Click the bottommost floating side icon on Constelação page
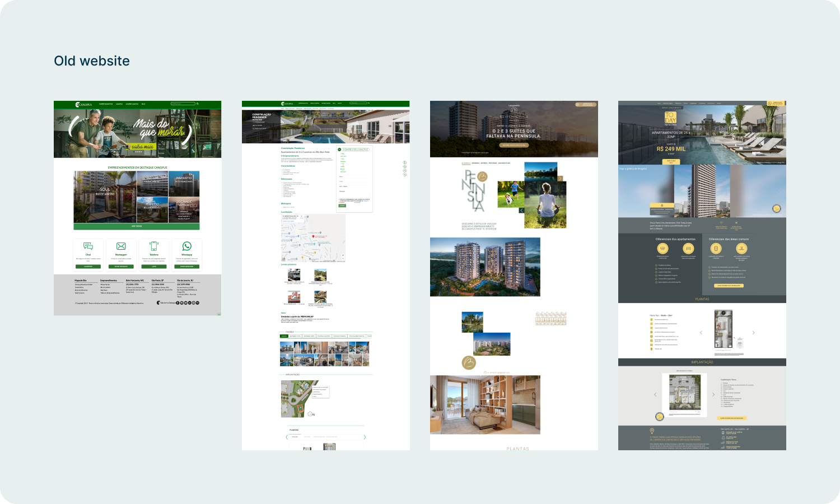Screen dimensions: 840x504 (x=405, y=175)
